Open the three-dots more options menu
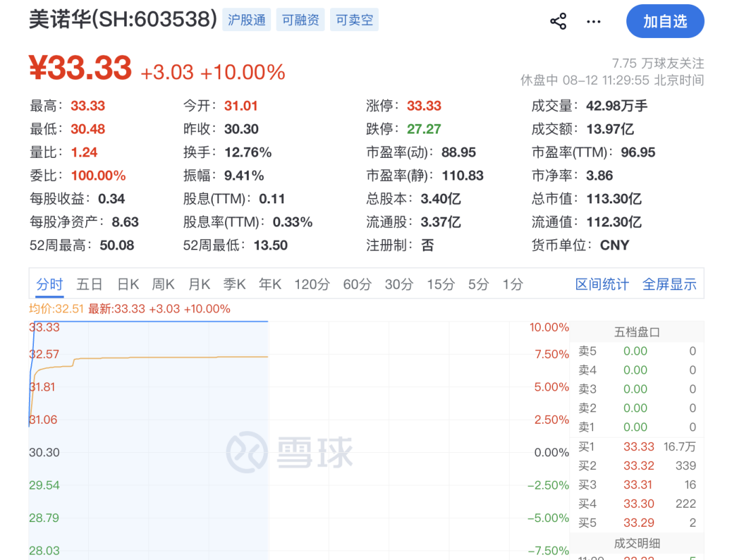This screenshot has height=560, width=732. tap(593, 22)
